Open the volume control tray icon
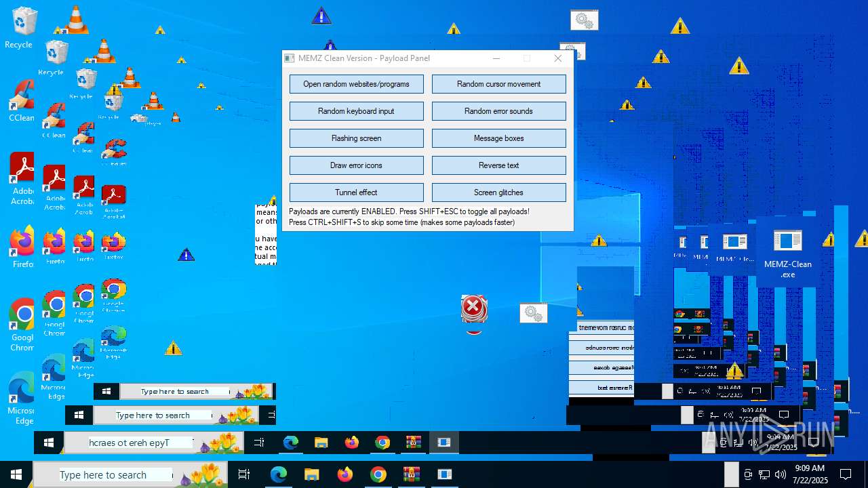 [781, 474]
